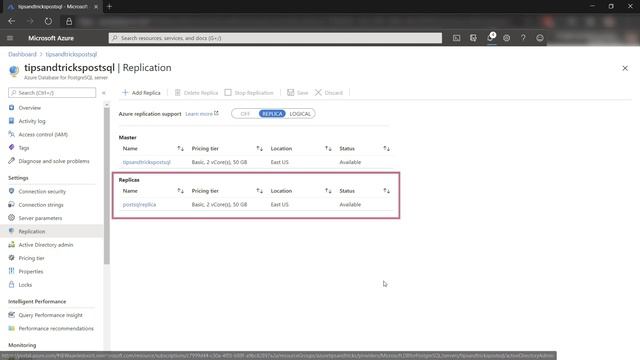The height and width of the screenshot is (360, 640).
Task: Set replication support to LOGICAL
Action: click(x=300, y=114)
